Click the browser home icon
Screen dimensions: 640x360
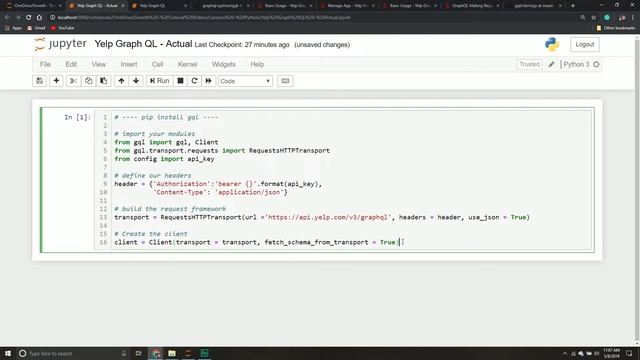pyautogui.click(x=39, y=18)
